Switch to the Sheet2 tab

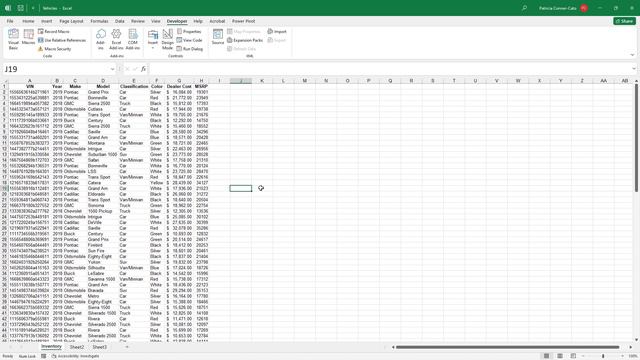[x=77, y=347]
